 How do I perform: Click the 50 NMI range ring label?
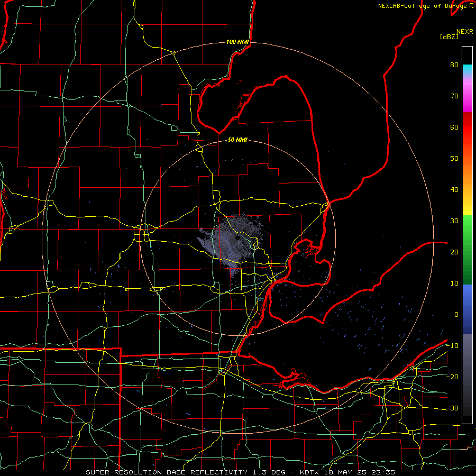point(237,140)
